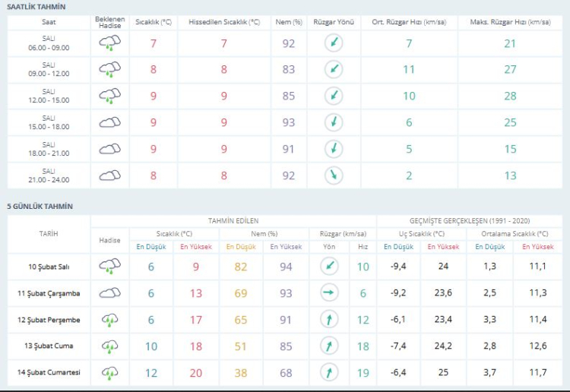Click the SALI 12.00 - 15.00 time cell
The image size is (570, 392).
click(49, 96)
